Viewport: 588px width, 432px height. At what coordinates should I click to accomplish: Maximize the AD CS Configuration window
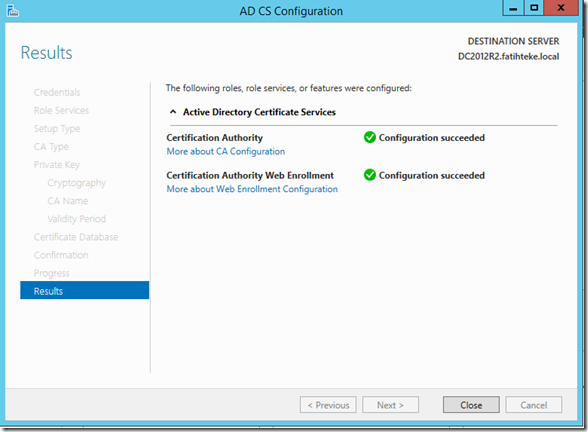pyautogui.click(x=534, y=8)
